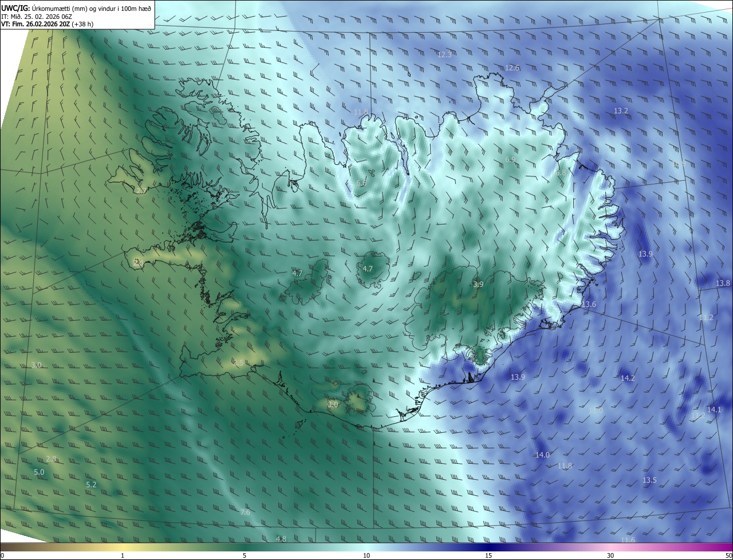The height and width of the screenshot is (560, 733).
Task: Select the 6.6 value label
Action: coord(361,183)
